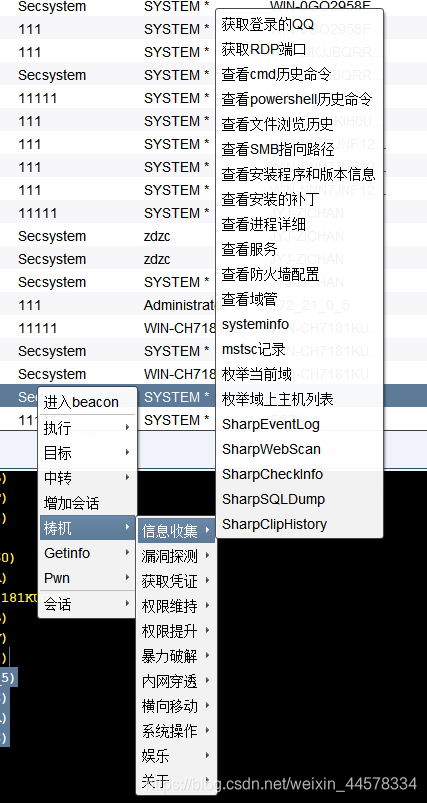Select 查看服务 option
The height and width of the screenshot is (803, 427).
click(x=300, y=249)
